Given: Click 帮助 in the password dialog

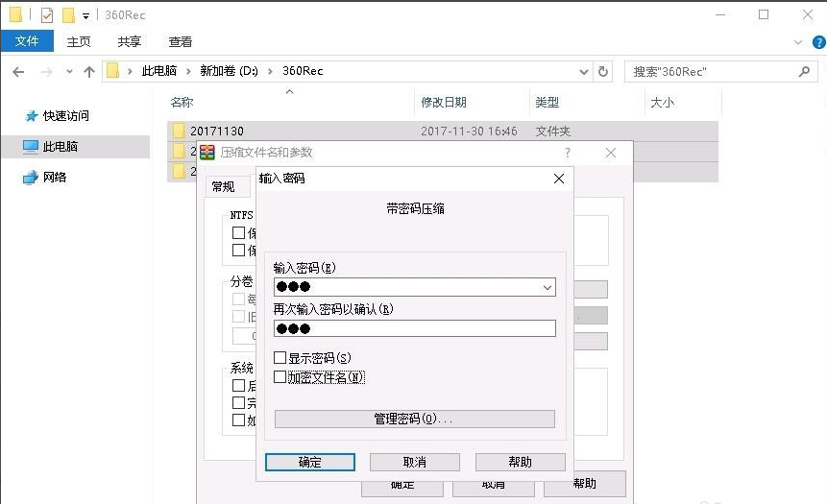Looking at the screenshot, I should (520, 463).
